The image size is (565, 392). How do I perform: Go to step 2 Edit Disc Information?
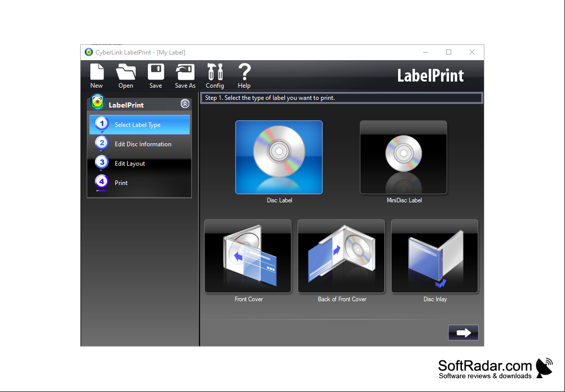(x=139, y=144)
